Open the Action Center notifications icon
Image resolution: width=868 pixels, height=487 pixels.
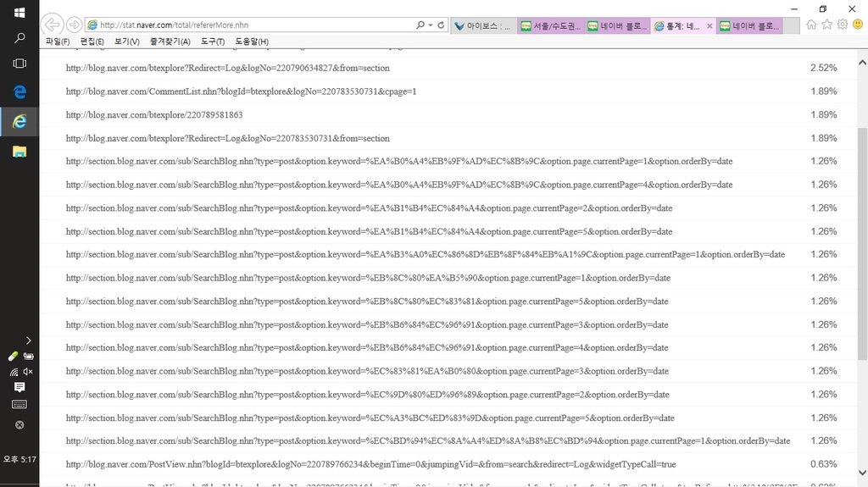[19, 387]
